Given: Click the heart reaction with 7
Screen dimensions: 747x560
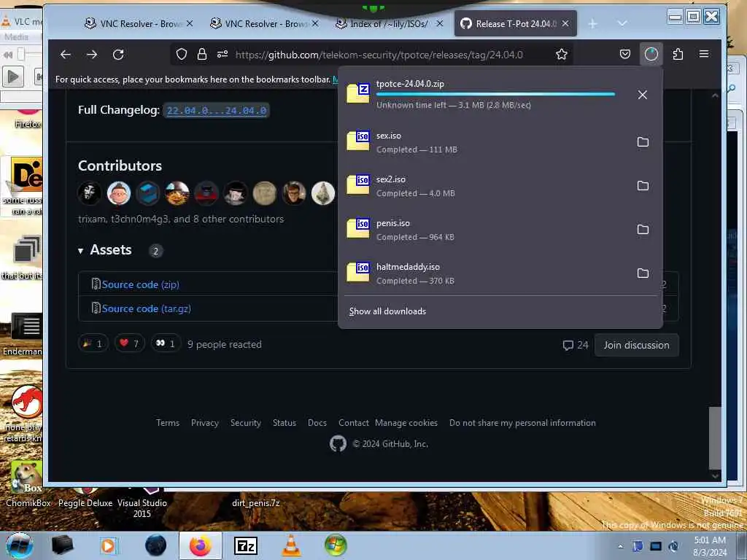Looking at the screenshot, I should tap(130, 344).
